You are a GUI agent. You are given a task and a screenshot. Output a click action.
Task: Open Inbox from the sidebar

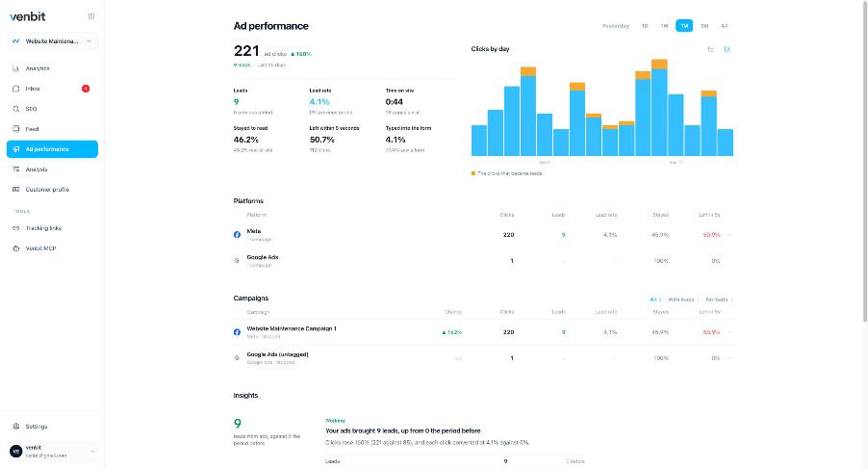tap(52, 89)
